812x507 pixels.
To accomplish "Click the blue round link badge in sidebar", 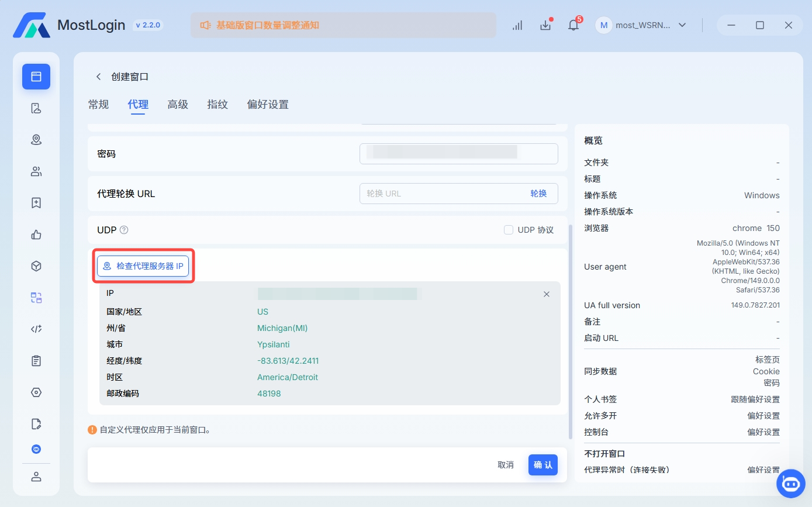I will 36,449.
